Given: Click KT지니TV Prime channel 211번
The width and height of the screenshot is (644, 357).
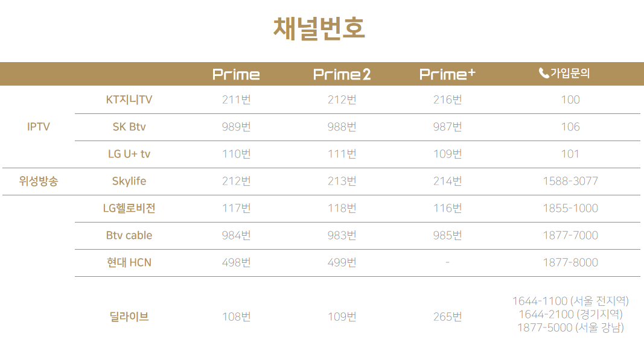Looking at the screenshot, I should point(236,100).
